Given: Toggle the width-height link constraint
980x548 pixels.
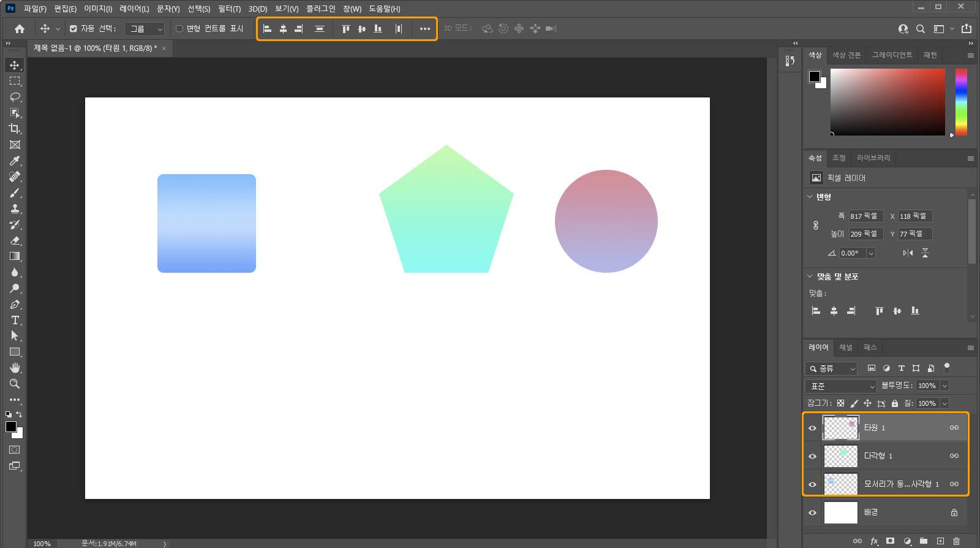Looking at the screenshot, I should (816, 225).
